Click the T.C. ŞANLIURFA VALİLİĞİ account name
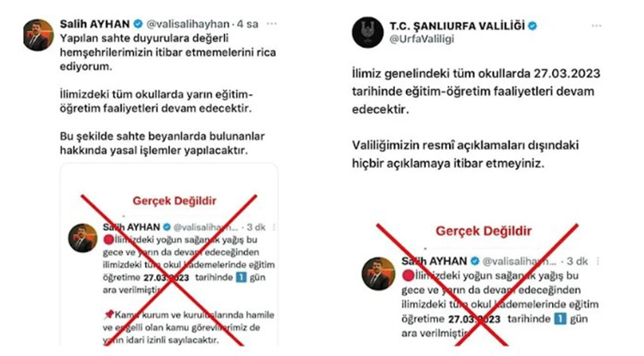Screen dimensions: 644x356 click(x=457, y=26)
